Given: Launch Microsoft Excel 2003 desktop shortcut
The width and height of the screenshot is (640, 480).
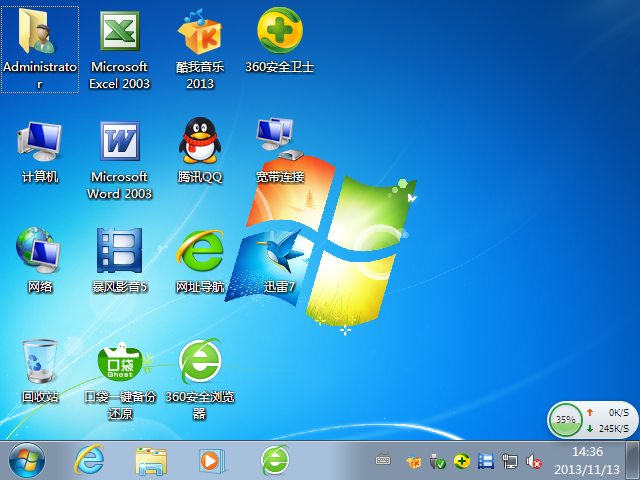Looking at the screenshot, I should click(119, 34).
